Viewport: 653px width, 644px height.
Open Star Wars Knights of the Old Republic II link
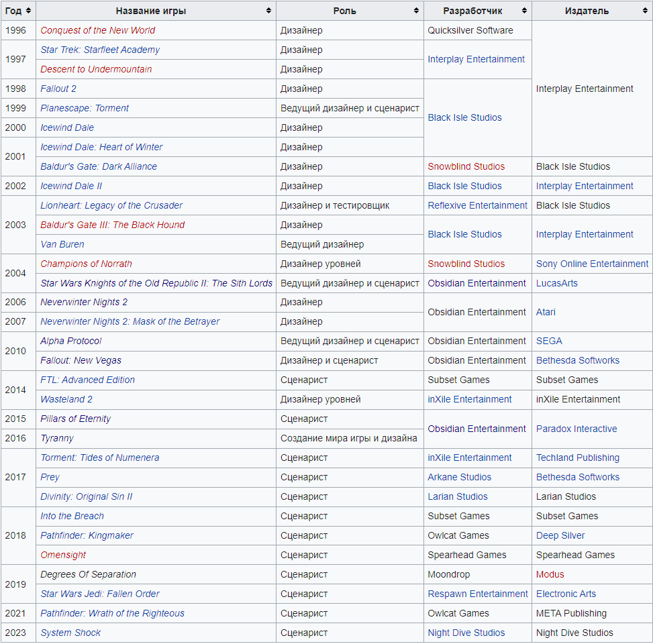[x=156, y=283]
